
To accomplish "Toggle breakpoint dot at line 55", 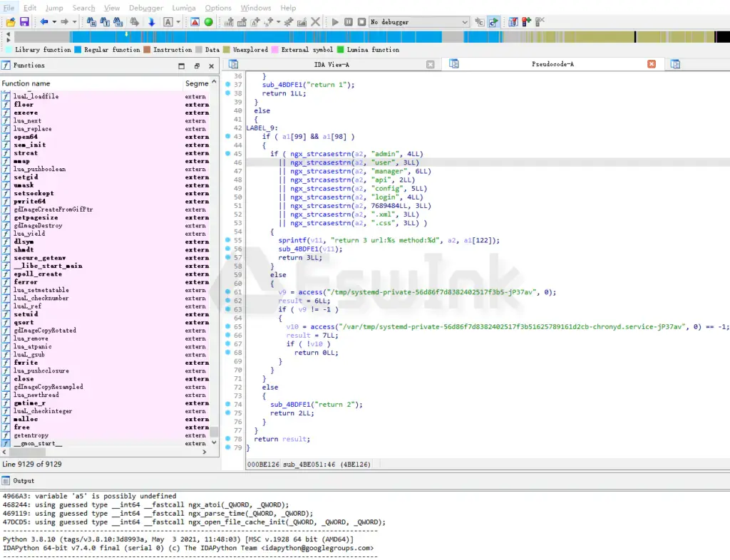I will click(228, 241).
